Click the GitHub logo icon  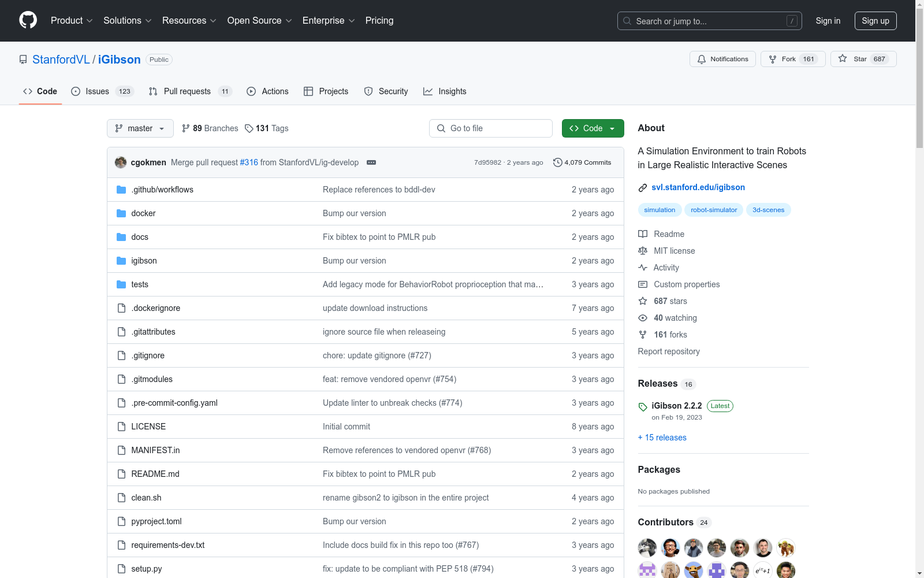(x=28, y=20)
